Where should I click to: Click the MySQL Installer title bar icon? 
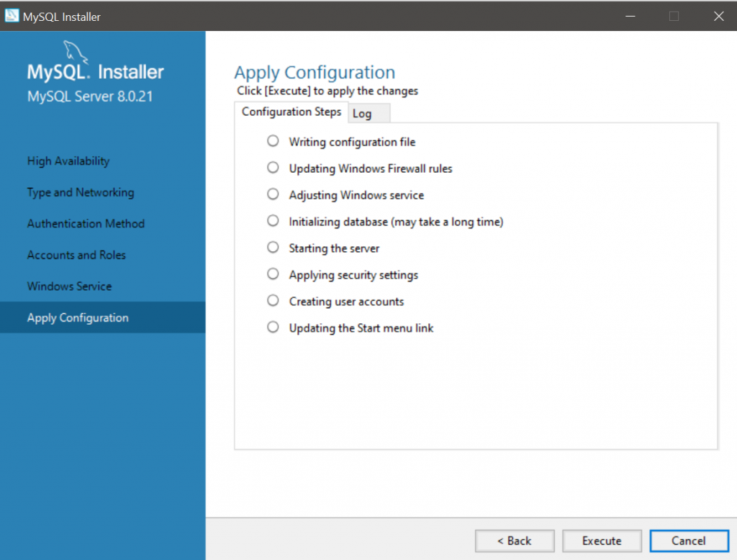click(x=12, y=16)
